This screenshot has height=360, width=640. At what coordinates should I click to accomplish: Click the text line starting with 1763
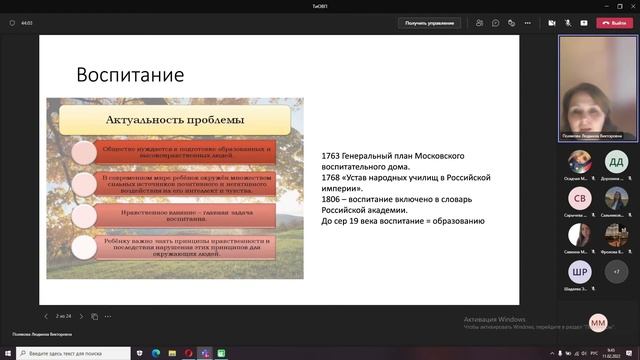pyautogui.click(x=393, y=156)
